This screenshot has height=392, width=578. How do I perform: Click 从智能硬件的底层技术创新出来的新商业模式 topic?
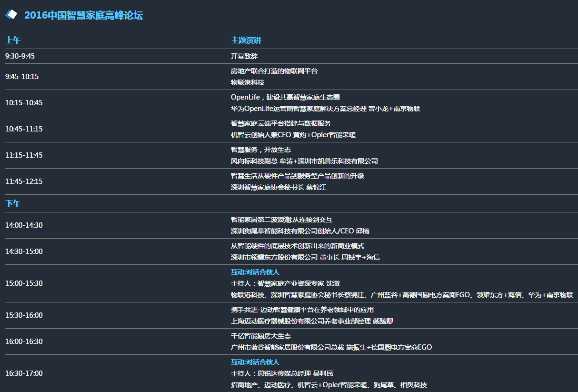[298, 246]
